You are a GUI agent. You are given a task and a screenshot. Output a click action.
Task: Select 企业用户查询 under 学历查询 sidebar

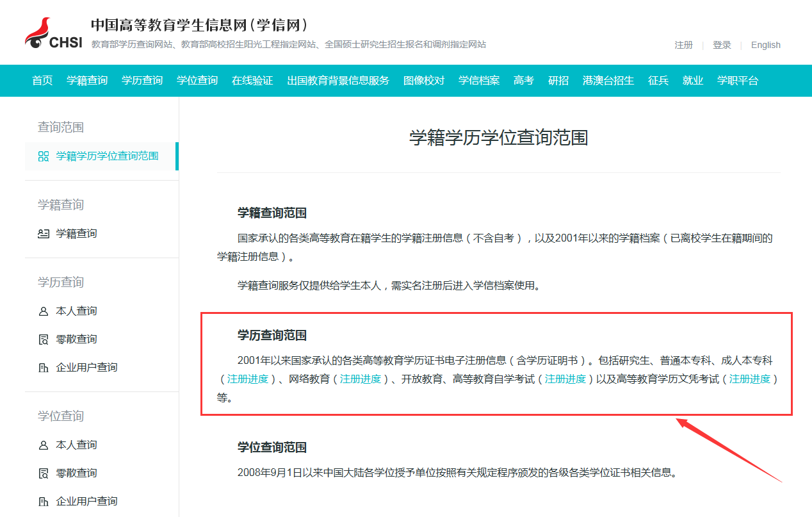pos(87,368)
